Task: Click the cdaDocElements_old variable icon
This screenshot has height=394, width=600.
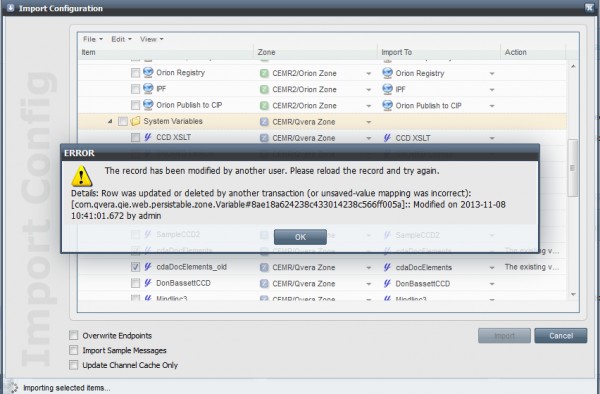Action: click(x=148, y=267)
